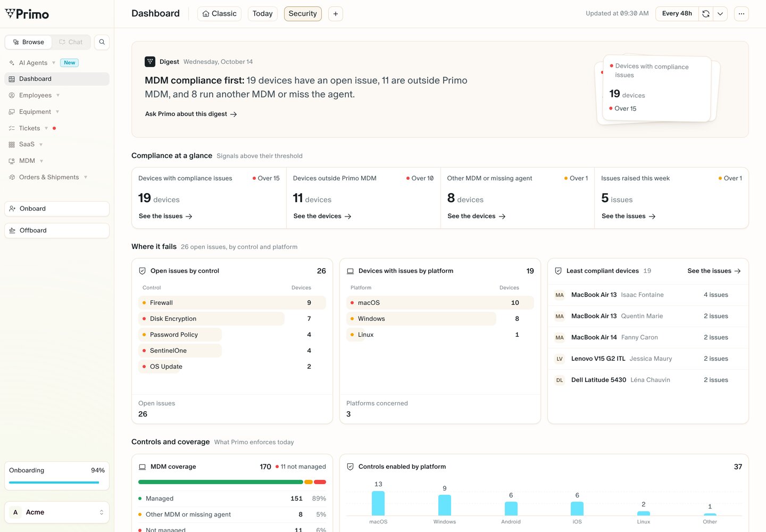Click the Onboard person icon
This screenshot has width=766, height=532.
(x=12, y=209)
